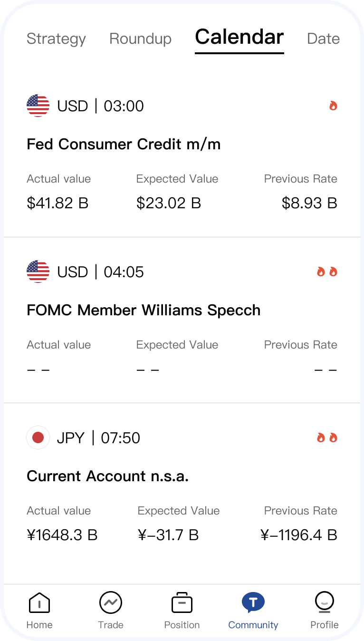Image resolution: width=364 pixels, height=641 pixels.
Task: Switch to the Strategy tab
Action: pos(56,39)
